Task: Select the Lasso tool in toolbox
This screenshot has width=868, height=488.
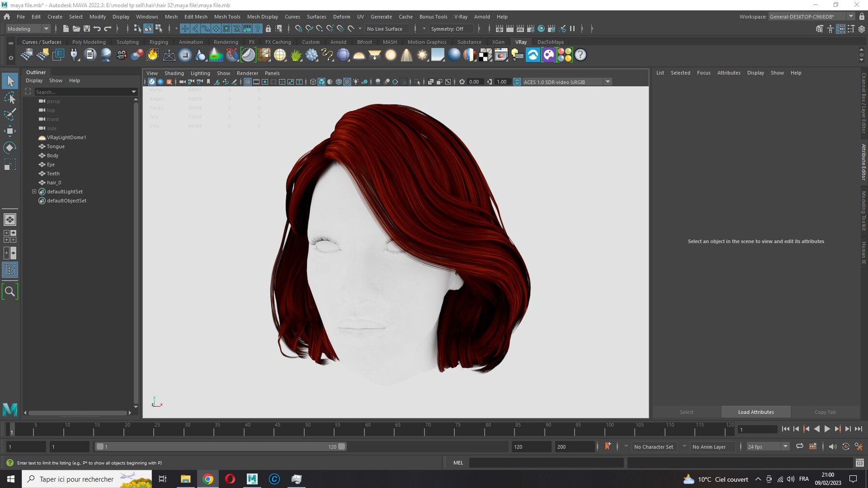Action: 10,98
